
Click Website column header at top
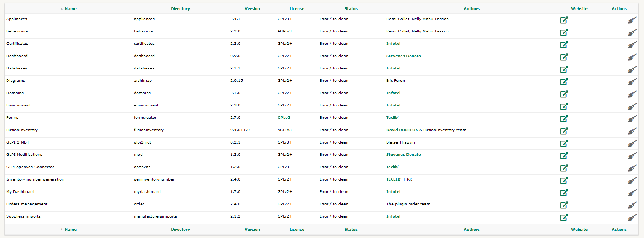579,8
